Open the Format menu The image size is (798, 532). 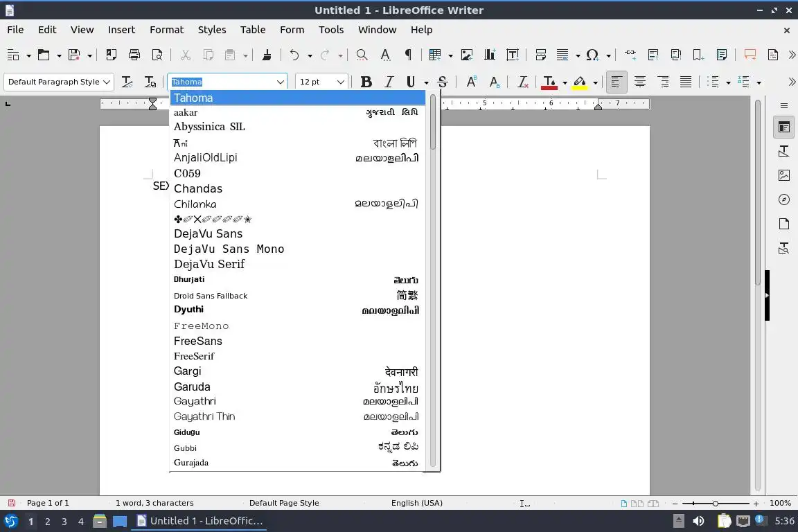click(x=166, y=30)
